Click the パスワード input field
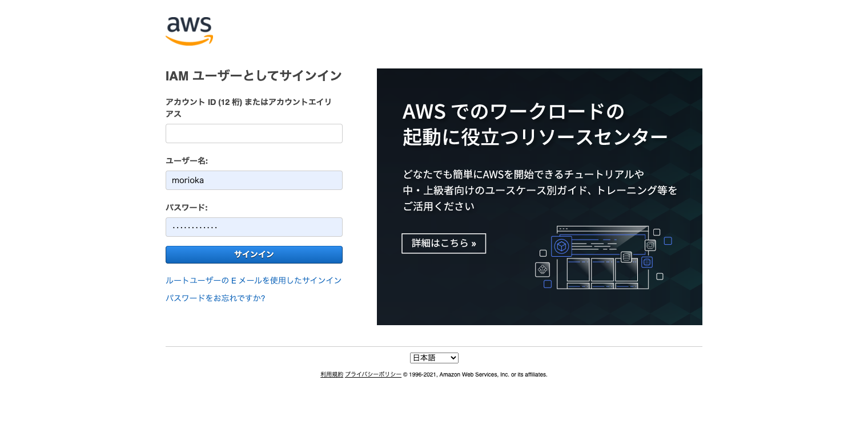Viewport: 868px width, 425px height. tap(254, 227)
